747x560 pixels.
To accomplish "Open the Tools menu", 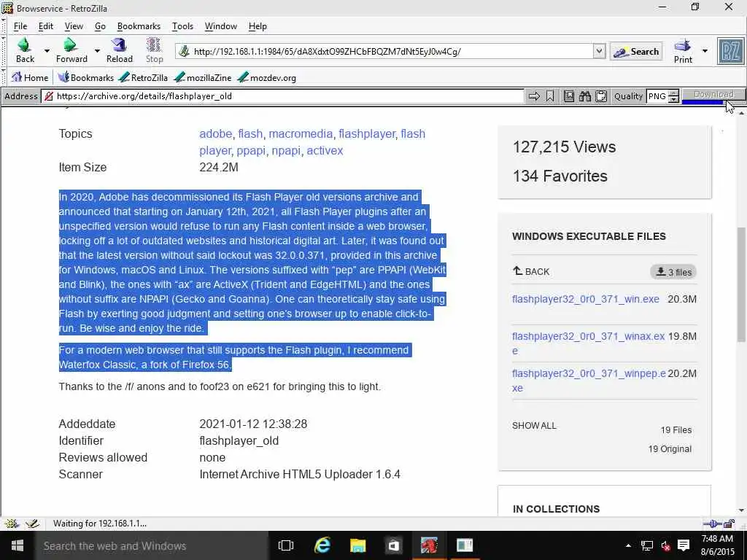I will (x=182, y=26).
